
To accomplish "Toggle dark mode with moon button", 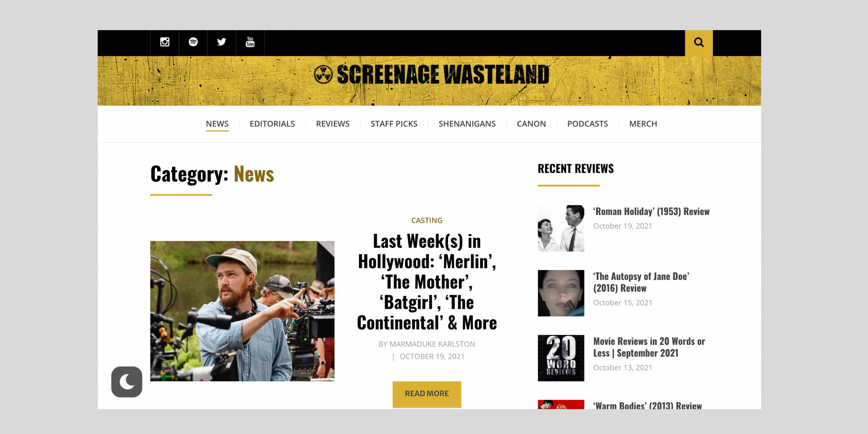I will (127, 382).
